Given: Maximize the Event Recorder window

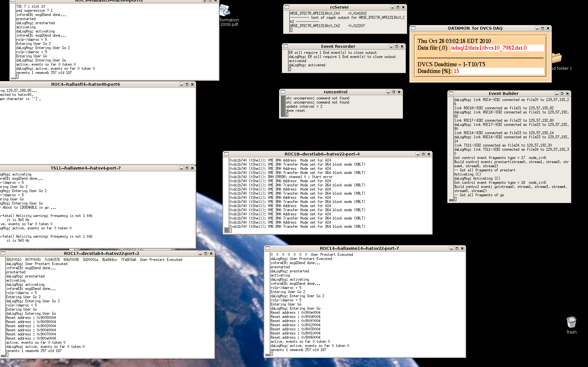Looking at the screenshot, I should (x=396, y=46).
